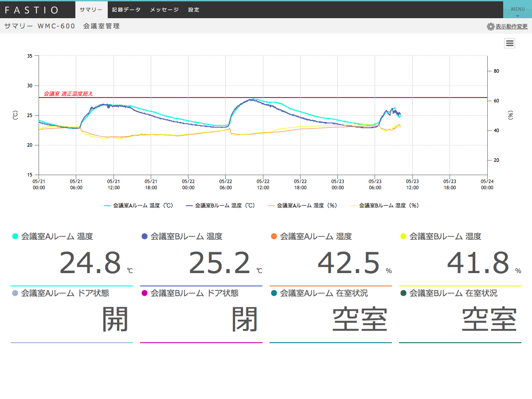Click the (%) right axis title
This screenshot has width=532, height=399.
[x=510, y=115]
